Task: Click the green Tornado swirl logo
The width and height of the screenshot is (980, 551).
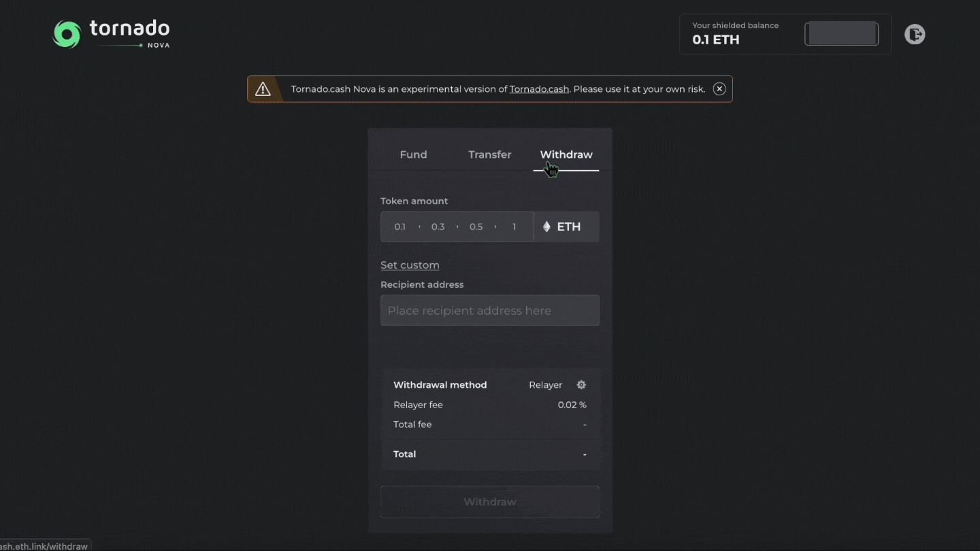Action: coord(67,34)
